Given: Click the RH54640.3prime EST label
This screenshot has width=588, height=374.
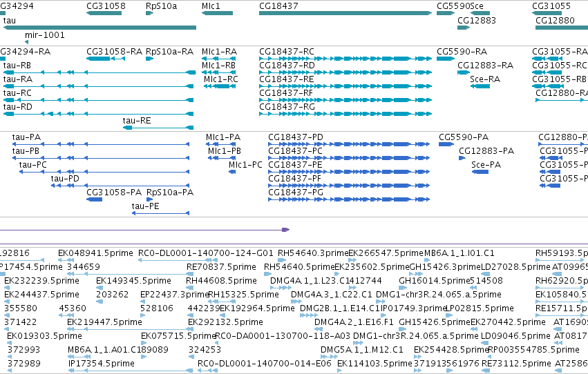Looking at the screenshot, I should (x=313, y=253).
